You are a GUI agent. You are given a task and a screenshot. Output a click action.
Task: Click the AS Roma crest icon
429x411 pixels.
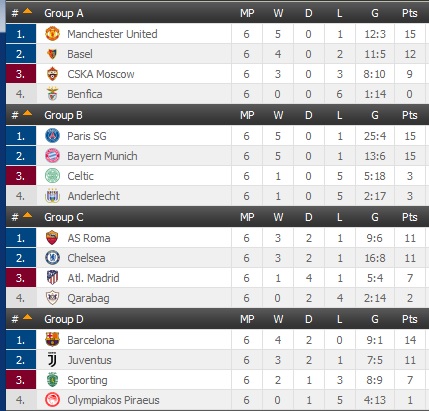pyautogui.click(x=52, y=238)
